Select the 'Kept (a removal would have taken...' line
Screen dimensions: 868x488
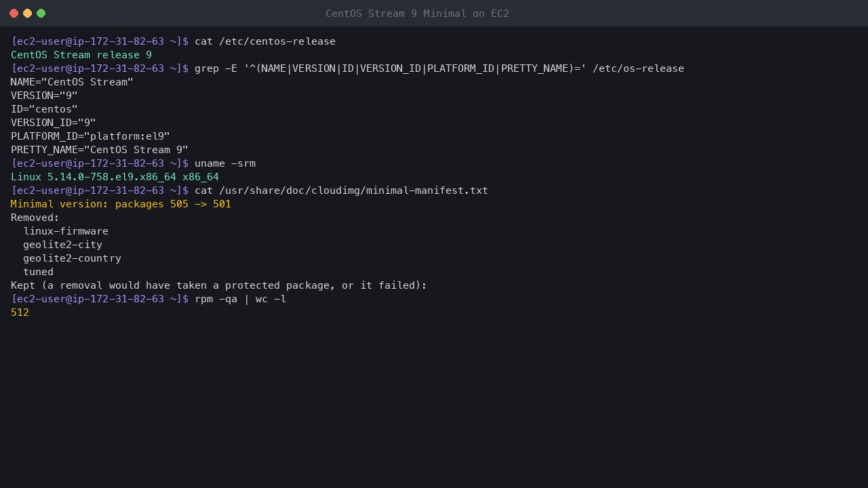219,285
